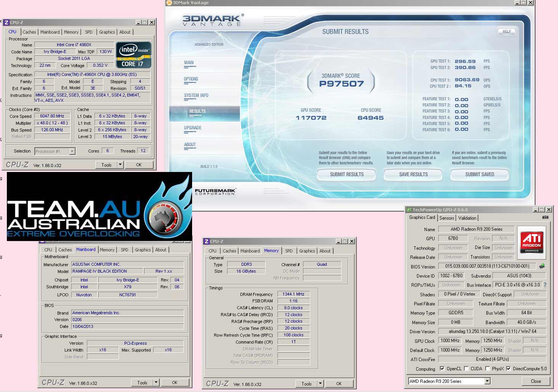Open the Processor #1 selection dropdown
The image size is (558, 392).
coord(72,151)
